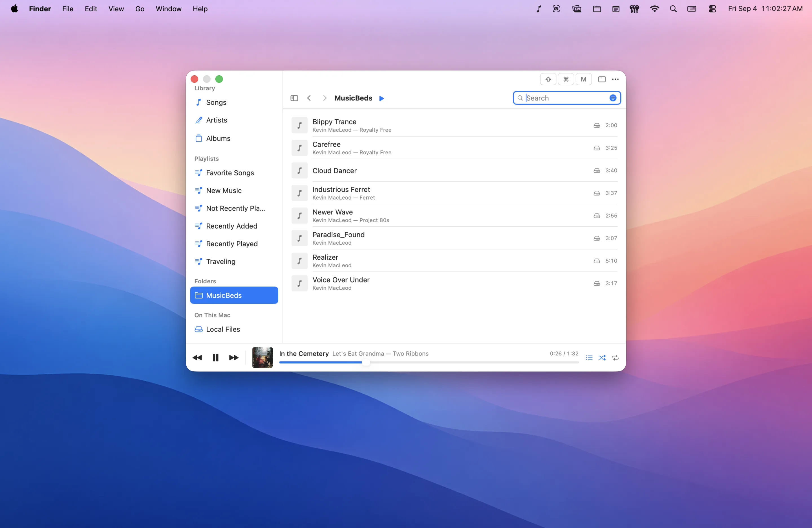
Task: Open the Apple menu
Action: [x=14, y=8]
